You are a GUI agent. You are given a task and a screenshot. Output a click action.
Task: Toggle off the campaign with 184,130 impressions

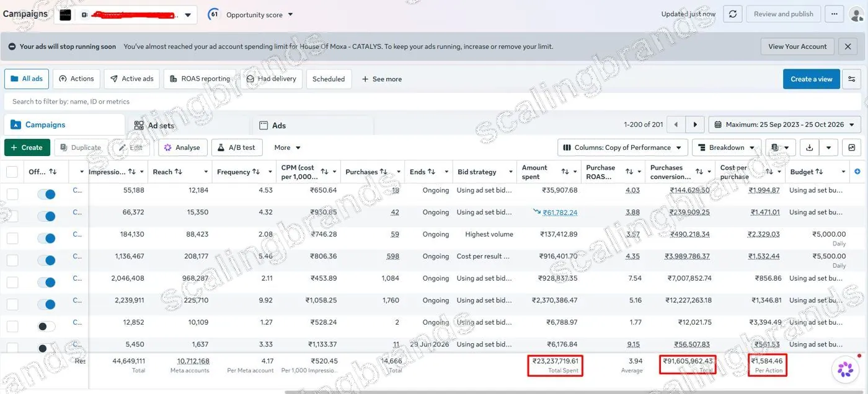point(46,239)
